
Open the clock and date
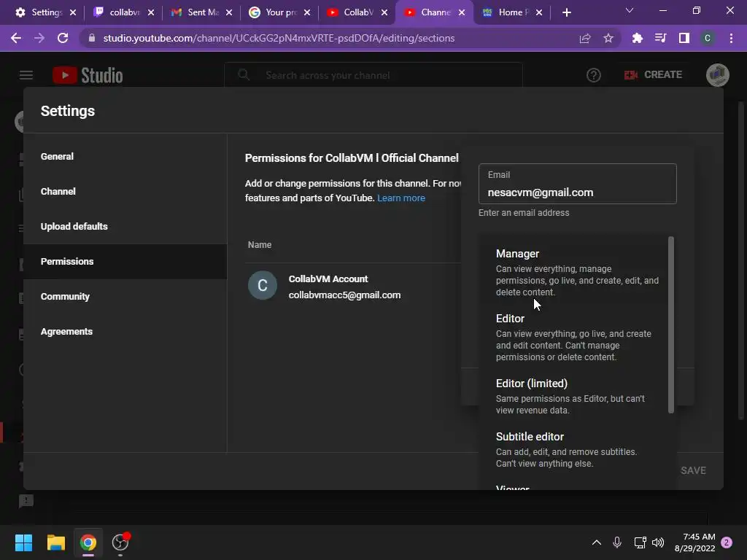[x=695, y=542]
